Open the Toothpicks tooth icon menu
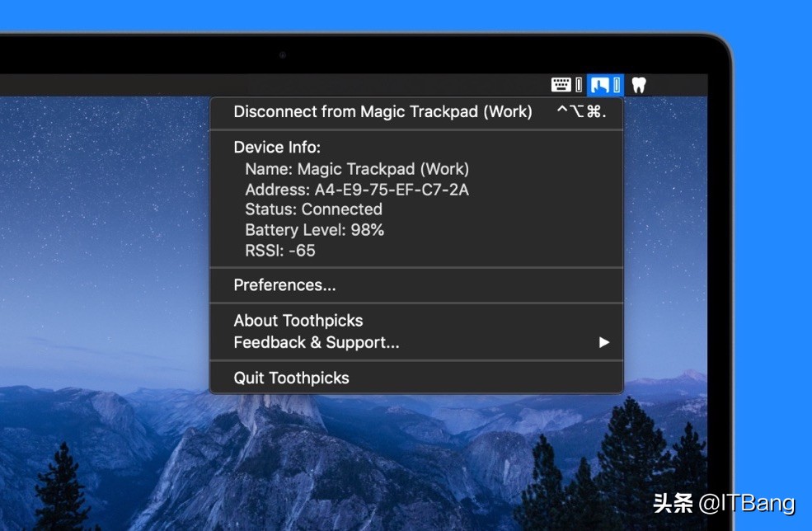812x531 pixels. [x=639, y=85]
